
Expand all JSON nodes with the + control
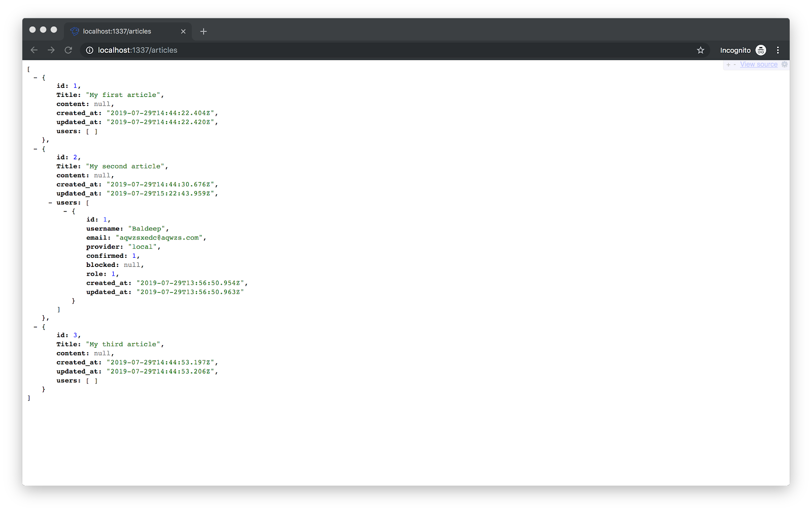728,64
